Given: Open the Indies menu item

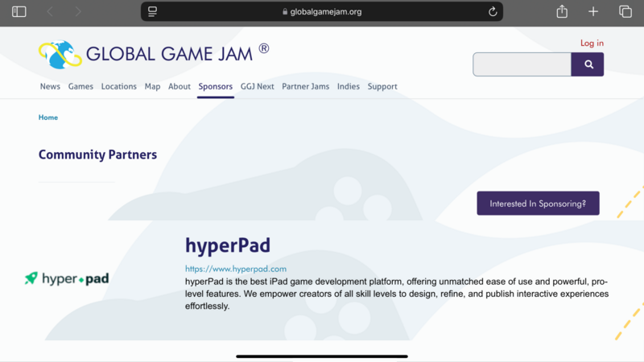Looking at the screenshot, I should pyautogui.click(x=349, y=87).
